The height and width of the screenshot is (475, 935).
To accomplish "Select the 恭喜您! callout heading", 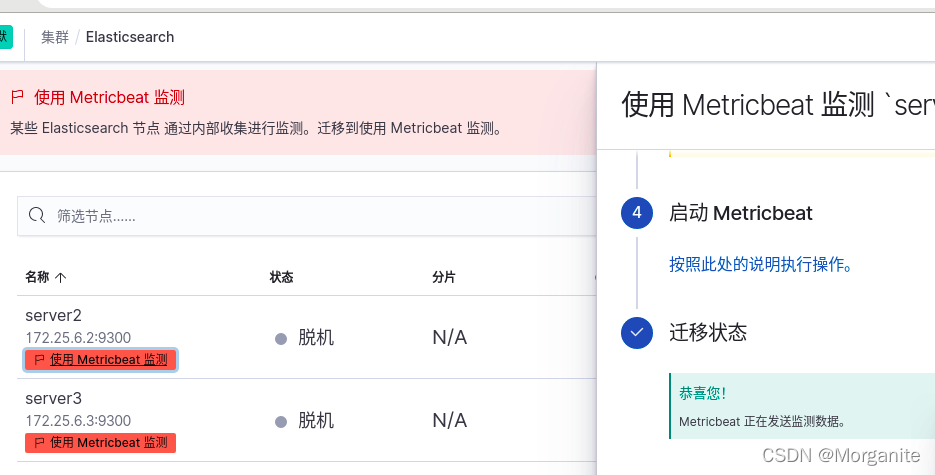I will (x=702, y=393).
